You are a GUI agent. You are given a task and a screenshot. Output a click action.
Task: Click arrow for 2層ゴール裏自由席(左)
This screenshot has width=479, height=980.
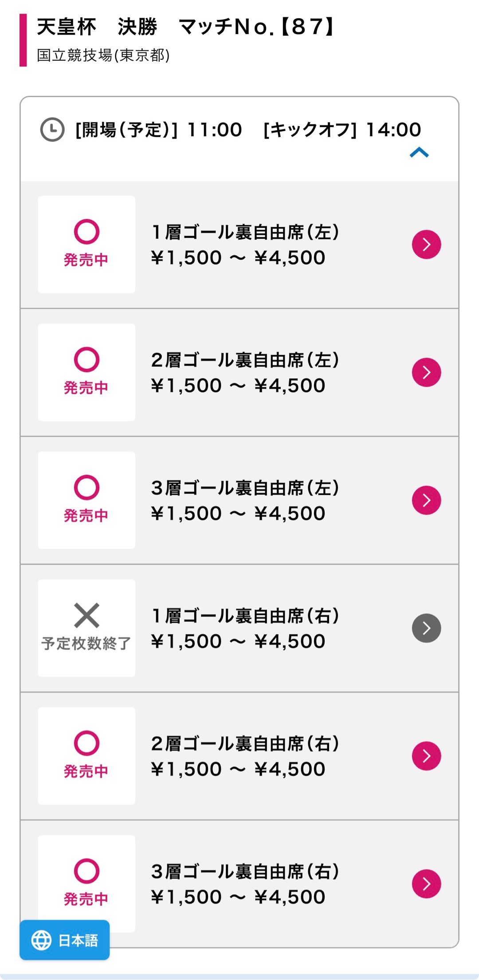(426, 372)
